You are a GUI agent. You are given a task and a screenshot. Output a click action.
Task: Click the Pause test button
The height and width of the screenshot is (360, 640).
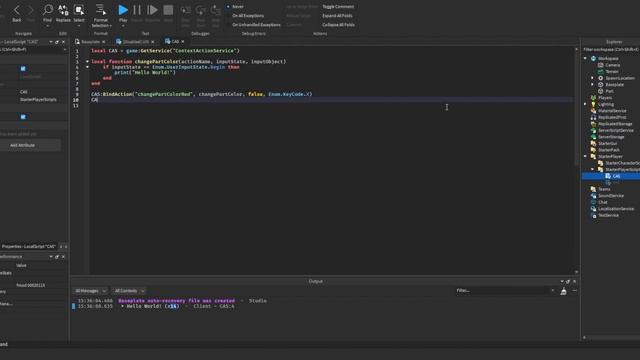click(137, 9)
